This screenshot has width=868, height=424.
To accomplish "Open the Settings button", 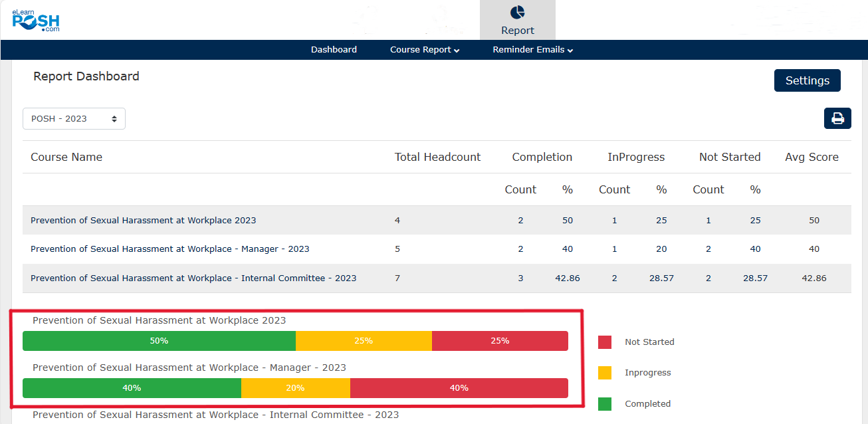I will (x=807, y=80).
